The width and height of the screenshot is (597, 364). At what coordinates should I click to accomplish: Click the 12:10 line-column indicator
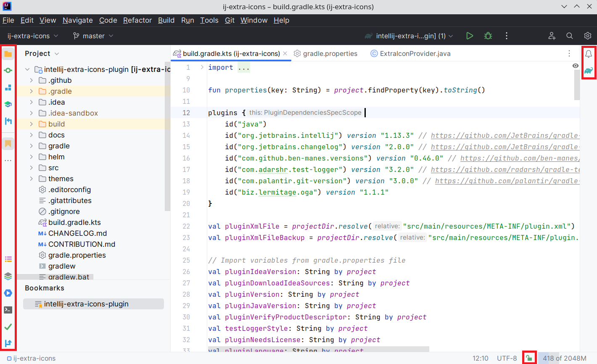481,358
